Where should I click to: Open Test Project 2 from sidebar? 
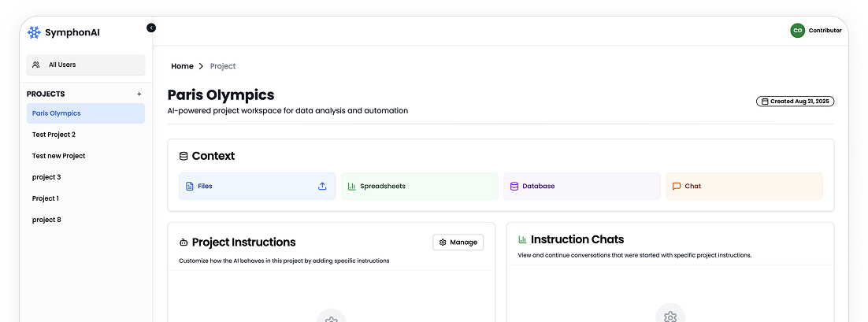pyautogui.click(x=54, y=135)
